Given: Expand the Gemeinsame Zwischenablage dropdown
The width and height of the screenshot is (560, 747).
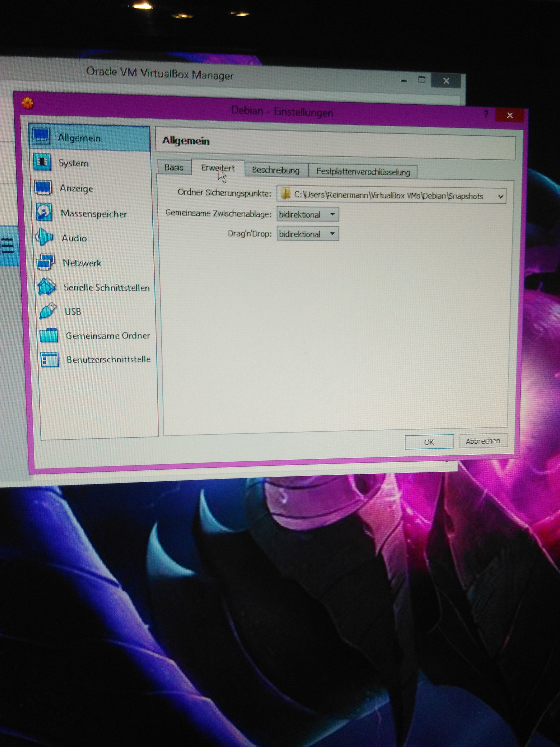Looking at the screenshot, I should coord(307,214).
